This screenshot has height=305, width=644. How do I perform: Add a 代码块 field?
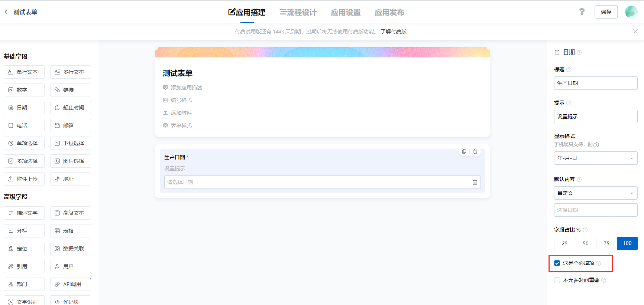(x=71, y=301)
